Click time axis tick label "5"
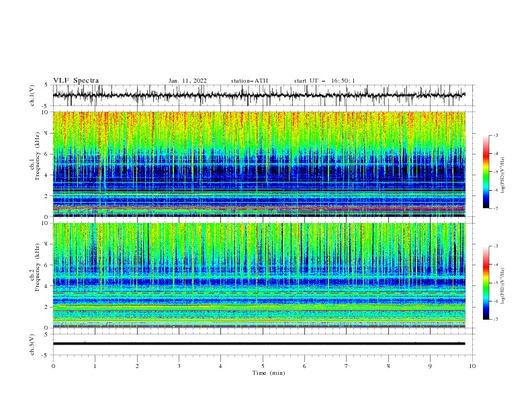The width and height of the screenshot is (532, 411). click(263, 366)
